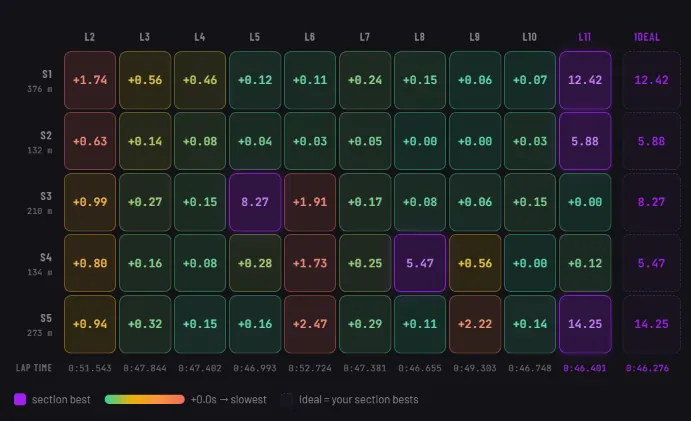Click the S2 132 m row label
Viewport: 691px width, 421px height.
(x=41, y=142)
